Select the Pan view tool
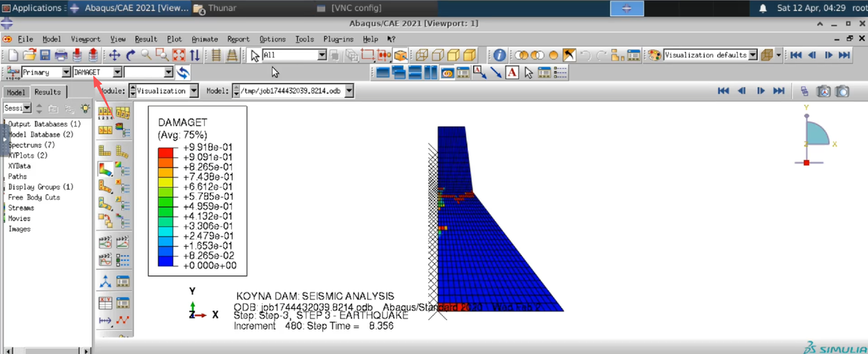 pos(115,55)
